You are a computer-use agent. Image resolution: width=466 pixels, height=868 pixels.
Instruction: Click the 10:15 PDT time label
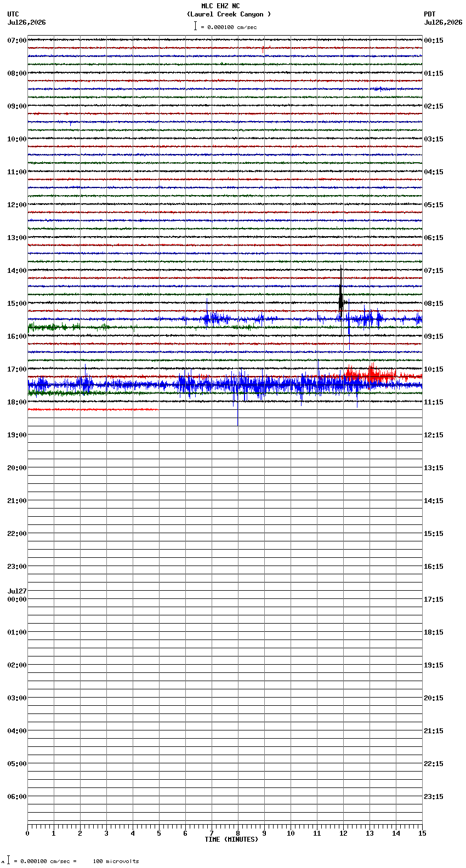pyautogui.click(x=434, y=369)
